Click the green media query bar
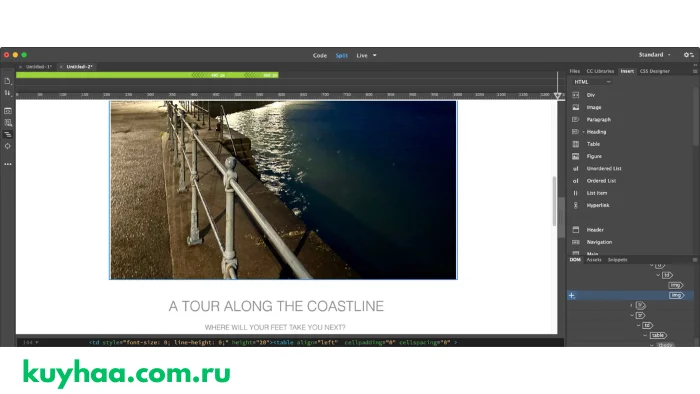Screen dimensions: 700x394 pos(147,75)
